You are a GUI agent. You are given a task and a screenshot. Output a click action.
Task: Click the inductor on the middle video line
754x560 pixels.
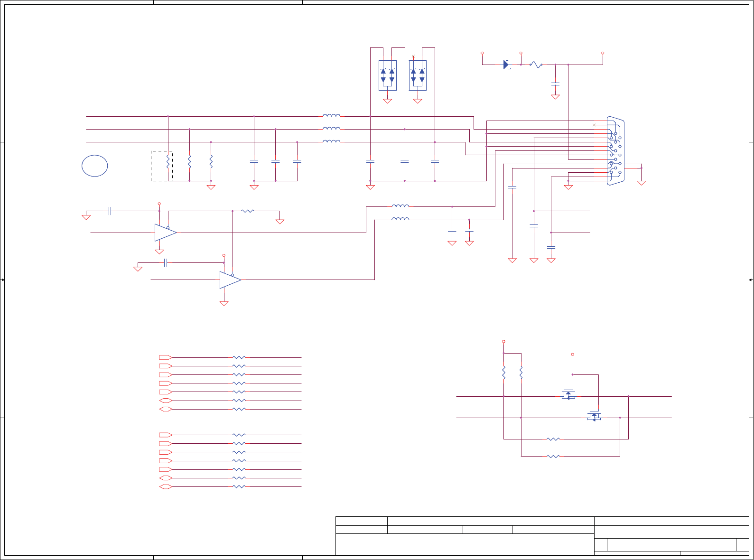pos(331,128)
